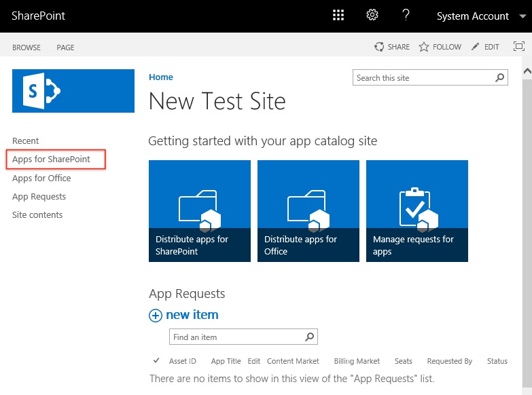Open the settings gear menu

click(x=372, y=15)
